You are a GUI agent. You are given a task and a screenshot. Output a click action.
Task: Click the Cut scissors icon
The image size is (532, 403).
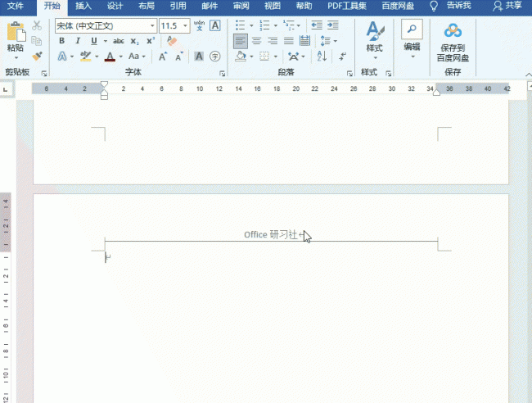pos(37,25)
